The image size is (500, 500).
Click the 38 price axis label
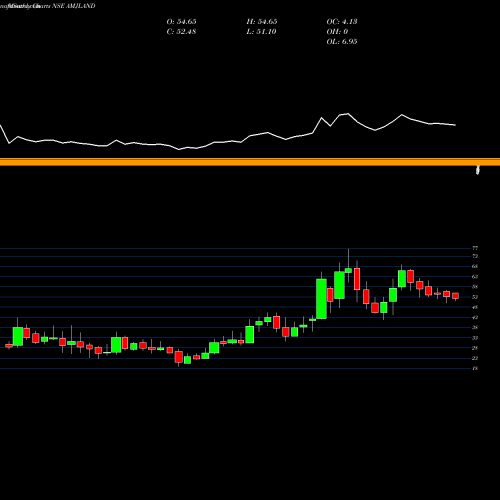coord(475,328)
